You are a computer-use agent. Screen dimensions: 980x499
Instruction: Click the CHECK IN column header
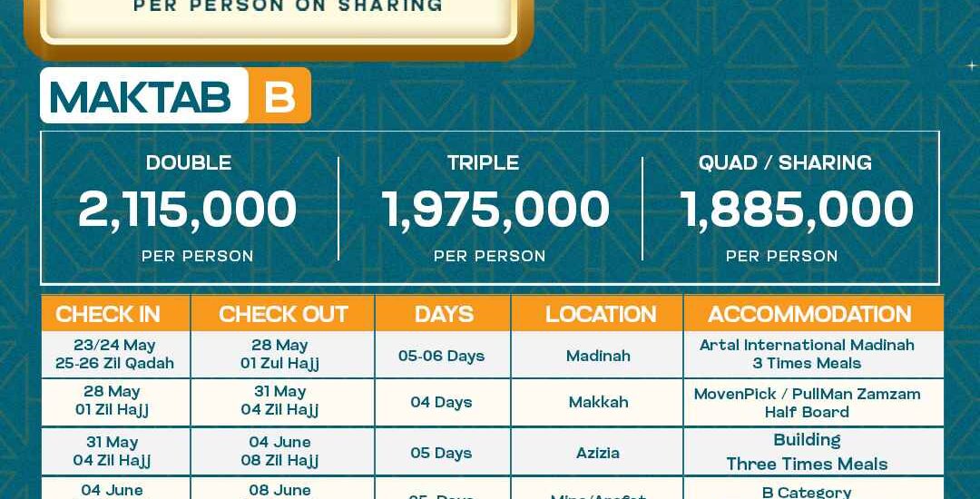108,314
